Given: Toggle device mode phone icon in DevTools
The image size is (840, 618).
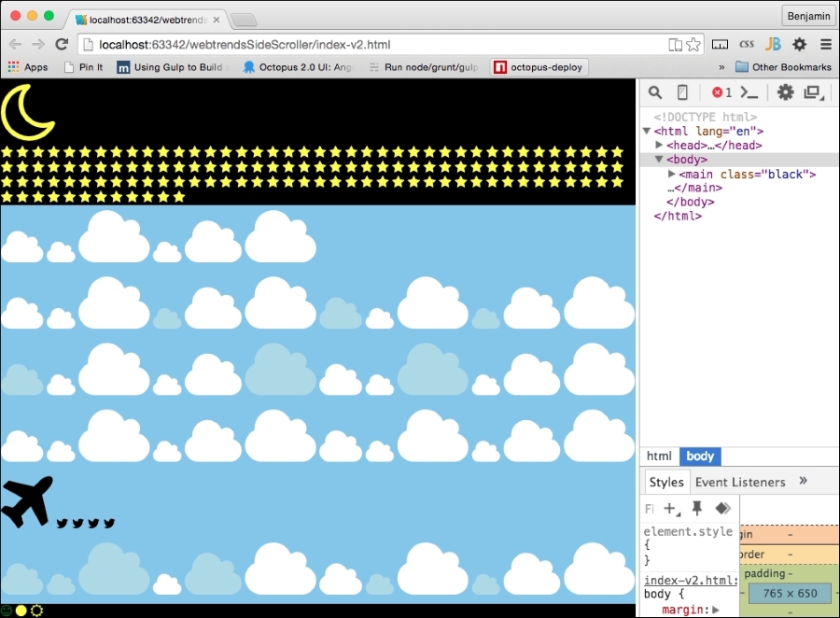Looking at the screenshot, I should point(682,92).
